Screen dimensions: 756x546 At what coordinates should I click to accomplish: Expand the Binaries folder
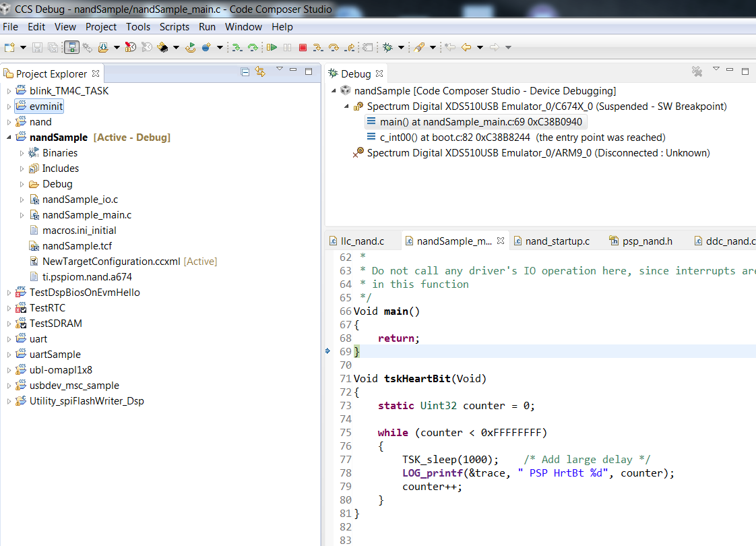[x=22, y=153]
